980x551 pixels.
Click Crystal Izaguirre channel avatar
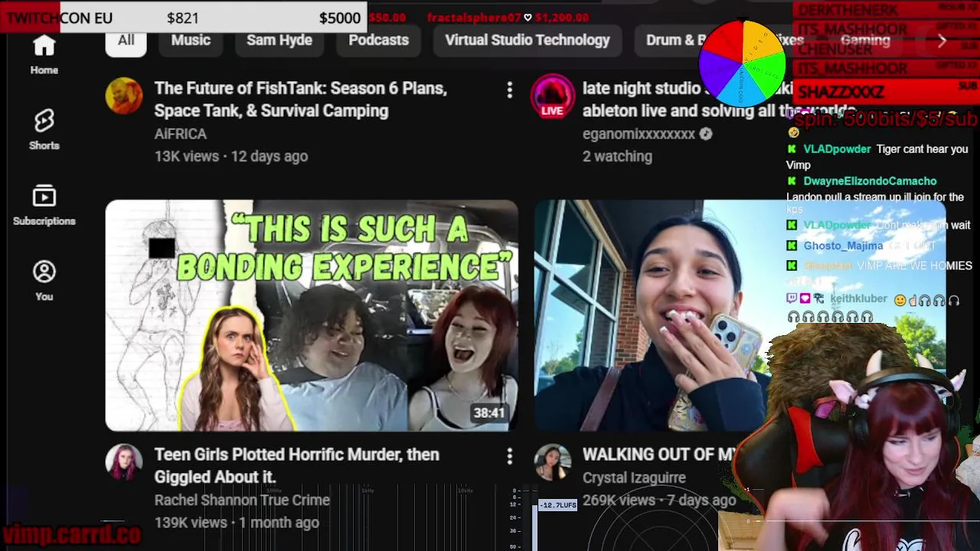click(x=552, y=463)
